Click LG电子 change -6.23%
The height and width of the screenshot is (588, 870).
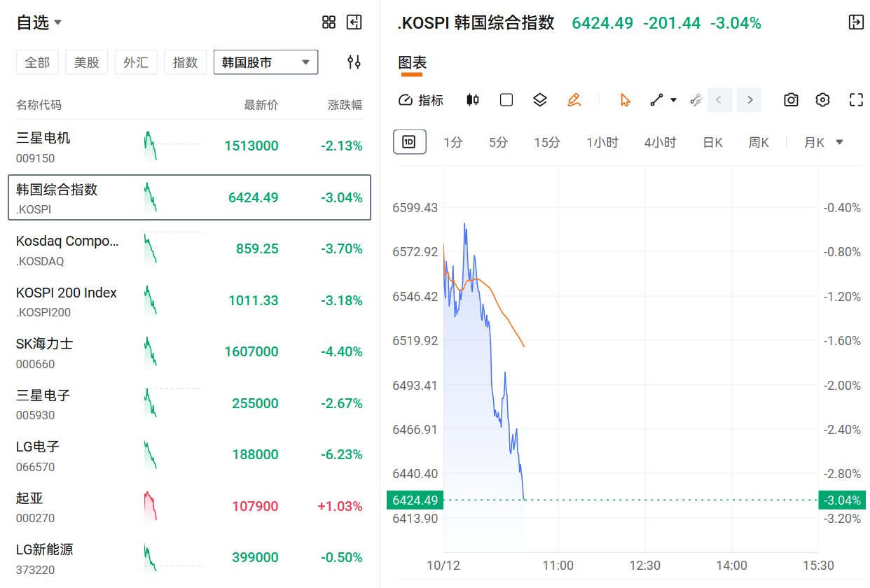[x=342, y=455]
